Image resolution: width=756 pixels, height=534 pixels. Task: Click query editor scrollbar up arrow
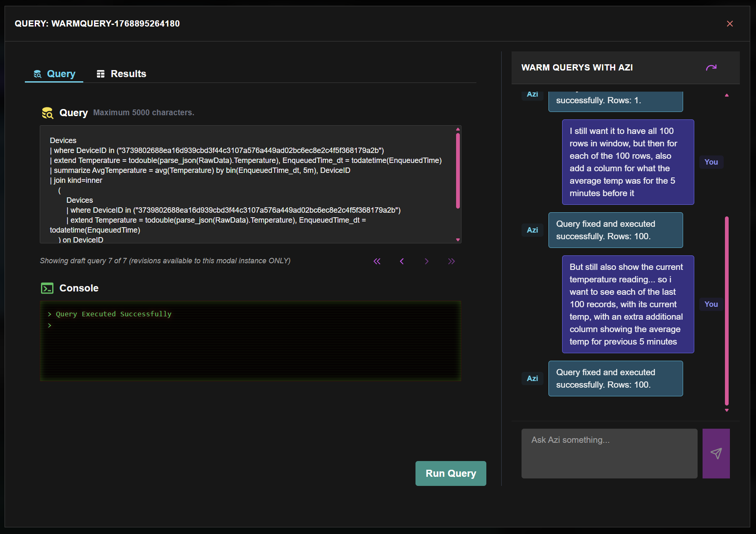(458, 129)
